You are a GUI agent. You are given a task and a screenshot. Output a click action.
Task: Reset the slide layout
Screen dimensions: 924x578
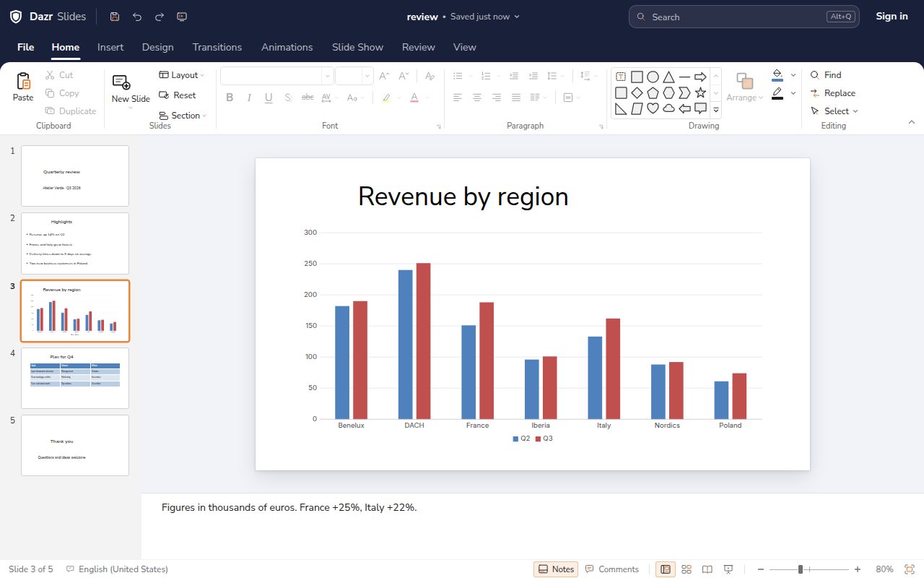coord(178,95)
